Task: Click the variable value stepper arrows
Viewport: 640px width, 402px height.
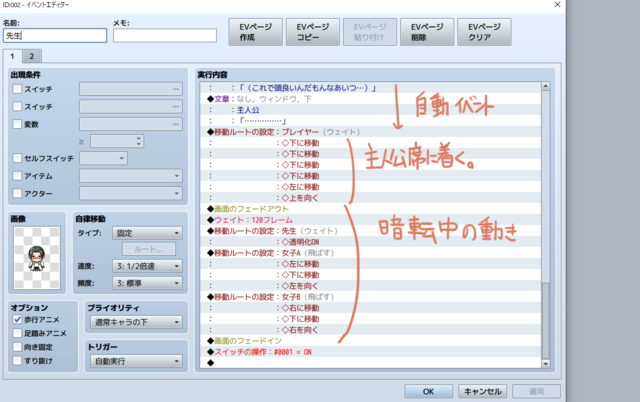Action: click(139, 141)
